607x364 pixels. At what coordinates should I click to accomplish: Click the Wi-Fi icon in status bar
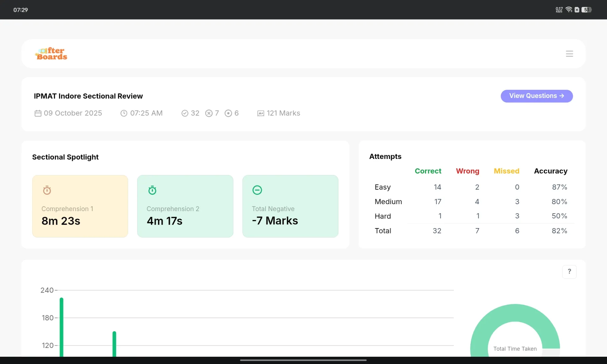coord(569,9)
